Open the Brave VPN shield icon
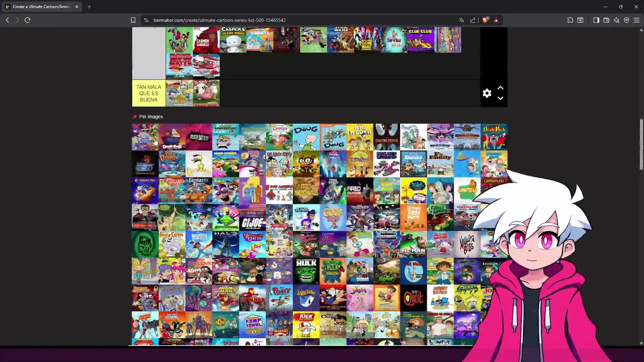This screenshot has height=362, width=644. (x=626, y=20)
